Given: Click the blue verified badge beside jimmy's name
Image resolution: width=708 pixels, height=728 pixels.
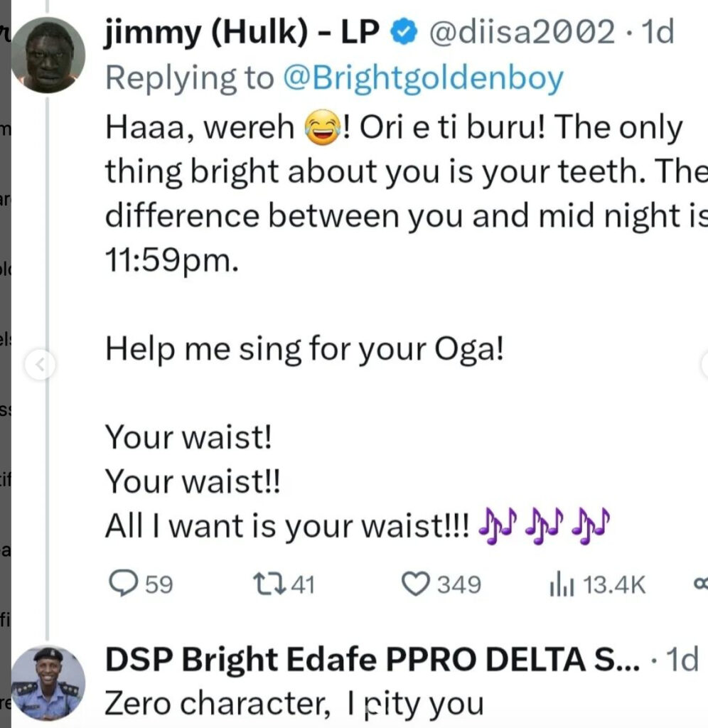Looking at the screenshot, I should (404, 31).
